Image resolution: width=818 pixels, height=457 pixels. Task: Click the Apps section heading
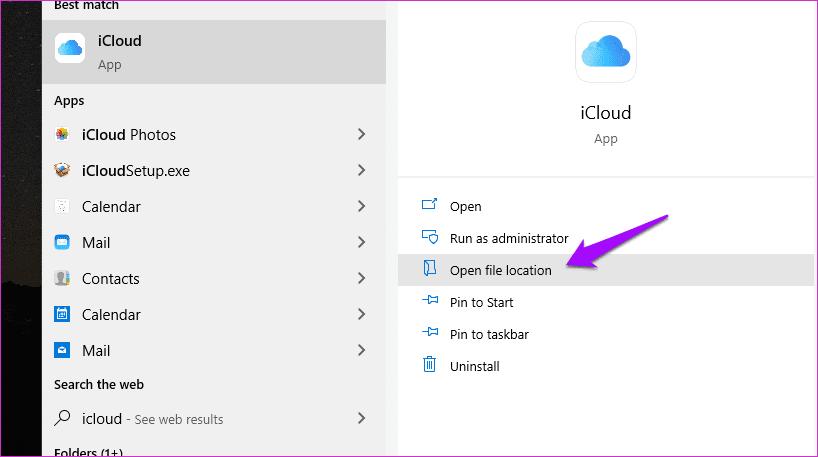tap(69, 101)
